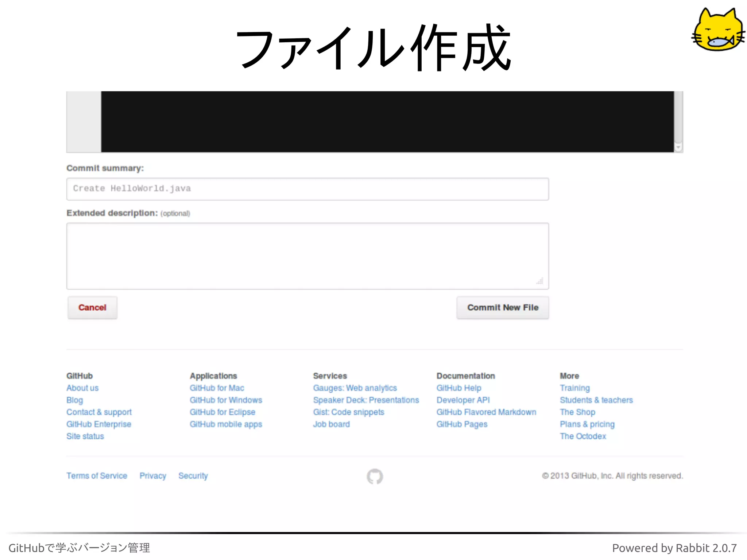Click the 'Services' footer heading
The width and height of the screenshot is (747, 560).
[330, 376]
